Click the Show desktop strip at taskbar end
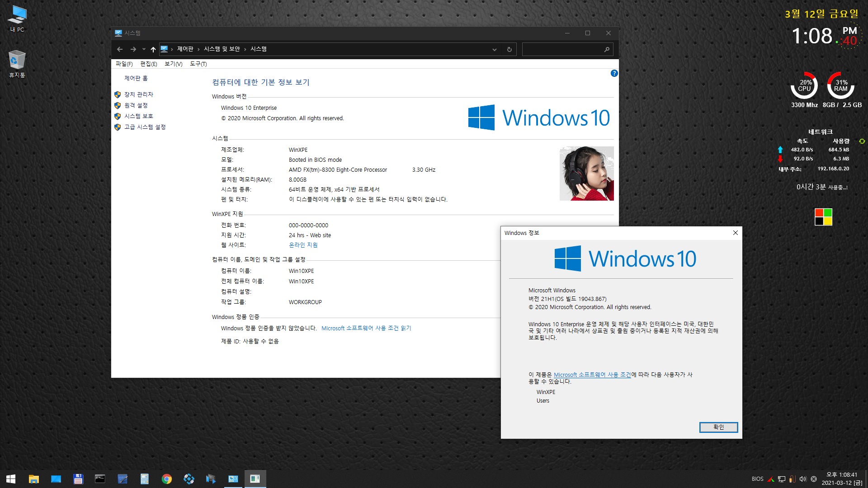Image resolution: width=868 pixels, height=488 pixels. [x=866, y=479]
